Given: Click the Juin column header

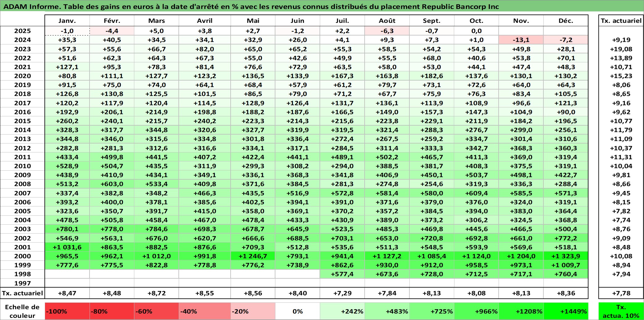Looking at the screenshot, I should (298, 21).
